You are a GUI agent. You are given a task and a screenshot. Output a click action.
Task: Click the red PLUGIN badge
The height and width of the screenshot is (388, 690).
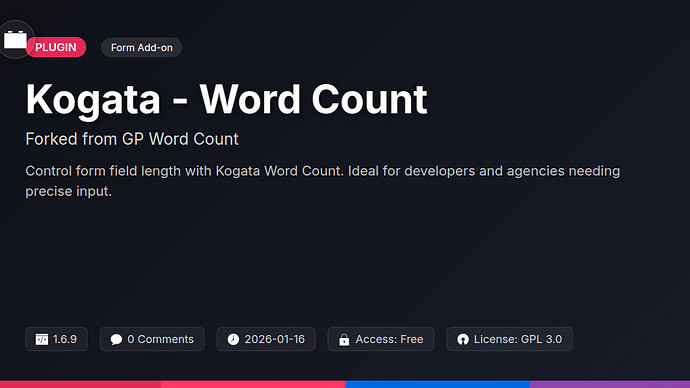point(56,47)
